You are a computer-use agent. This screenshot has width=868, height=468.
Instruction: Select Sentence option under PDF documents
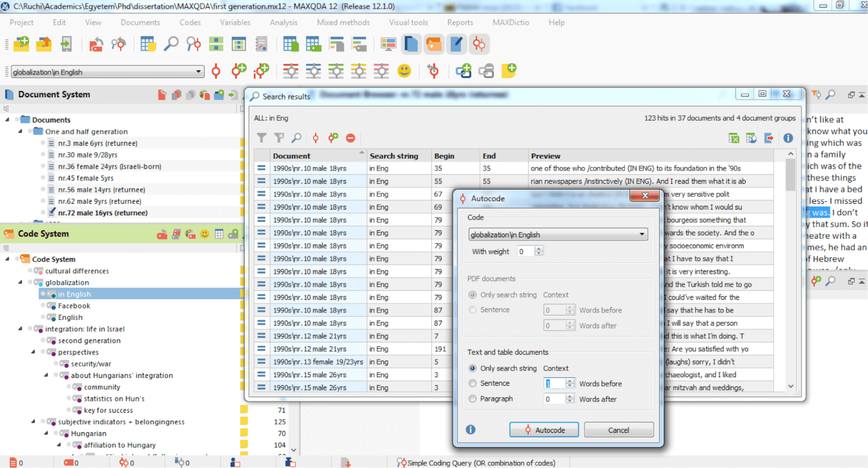tap(472, 310)
